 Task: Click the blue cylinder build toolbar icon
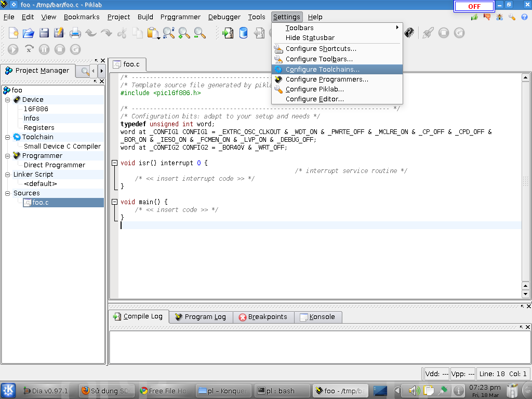pos(243,33)
